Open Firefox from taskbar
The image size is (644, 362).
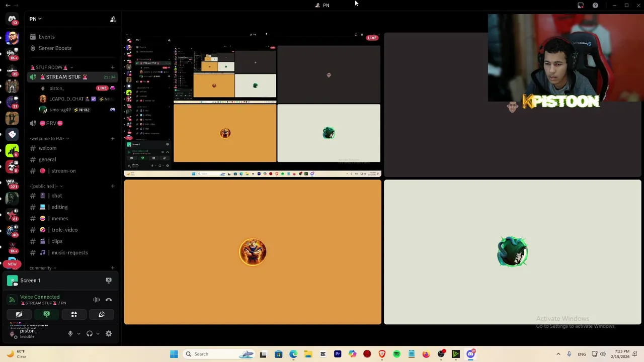[x=426, y=354]
